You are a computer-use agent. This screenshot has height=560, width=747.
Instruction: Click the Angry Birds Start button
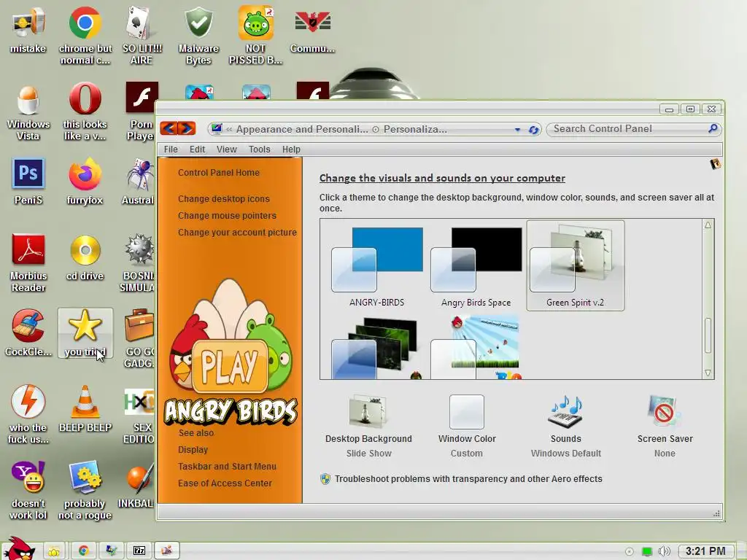tap(19, 548)
